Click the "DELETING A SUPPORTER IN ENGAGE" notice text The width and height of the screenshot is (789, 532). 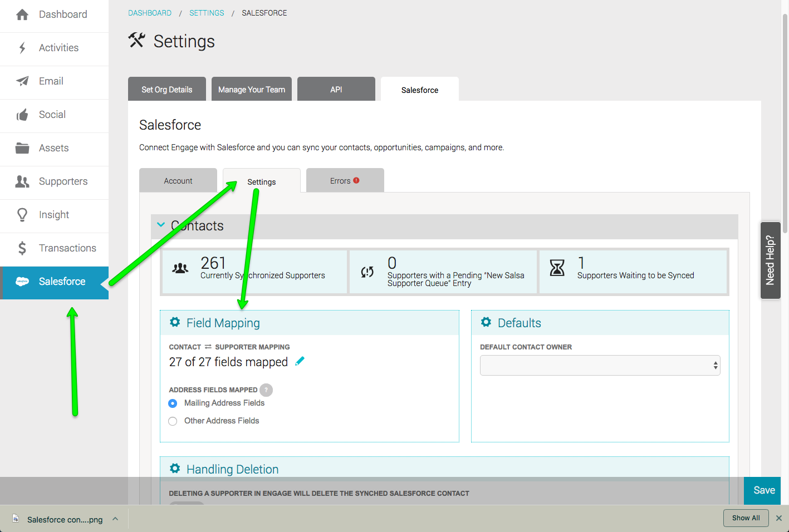point(319,494)
